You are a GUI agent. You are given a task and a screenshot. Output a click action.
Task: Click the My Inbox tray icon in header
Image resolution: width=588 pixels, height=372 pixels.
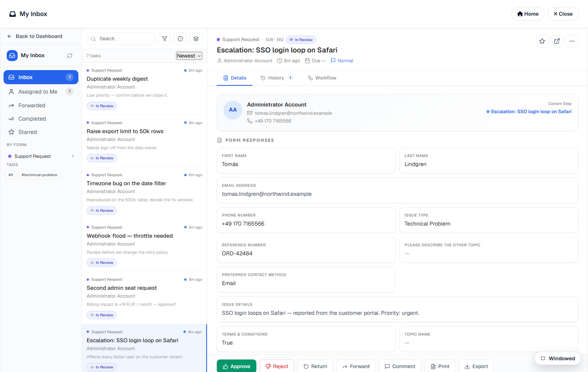13,14
